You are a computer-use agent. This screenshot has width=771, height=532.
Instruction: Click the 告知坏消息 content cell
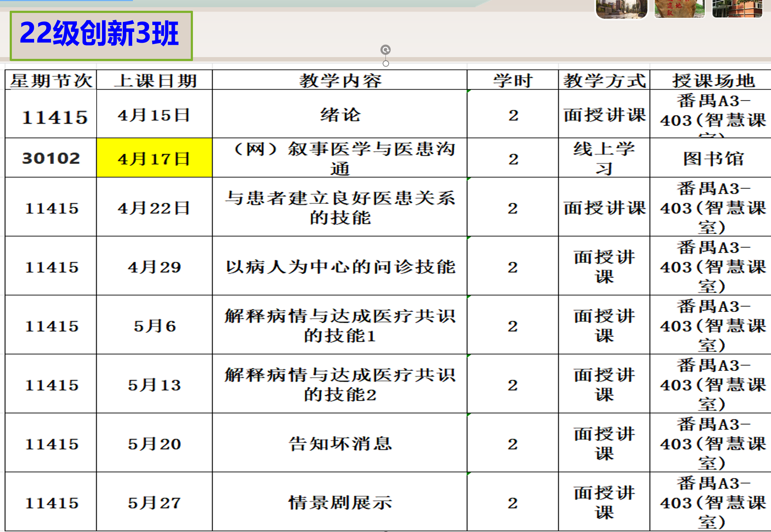[x=340, y=443]
